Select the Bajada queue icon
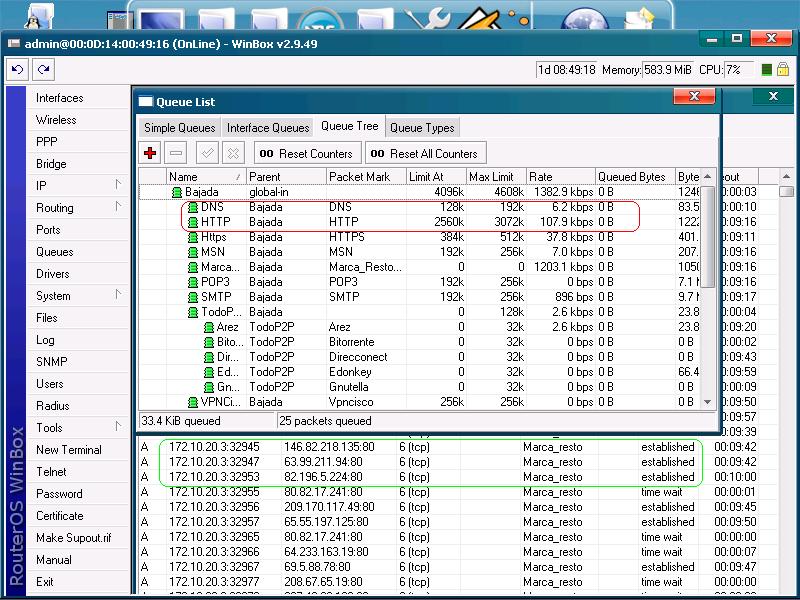Viewport: 800px width, 600px height. tap(177, 192)
